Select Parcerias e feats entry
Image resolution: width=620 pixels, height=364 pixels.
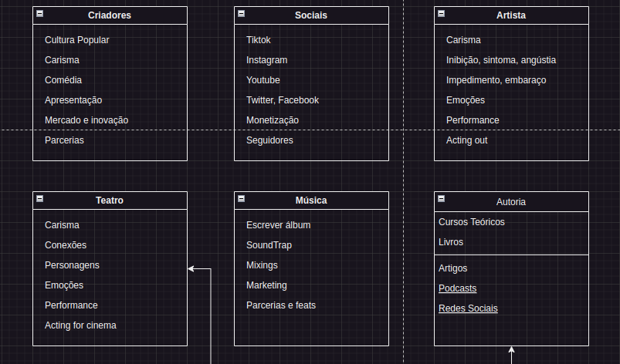tap(281, 305)
